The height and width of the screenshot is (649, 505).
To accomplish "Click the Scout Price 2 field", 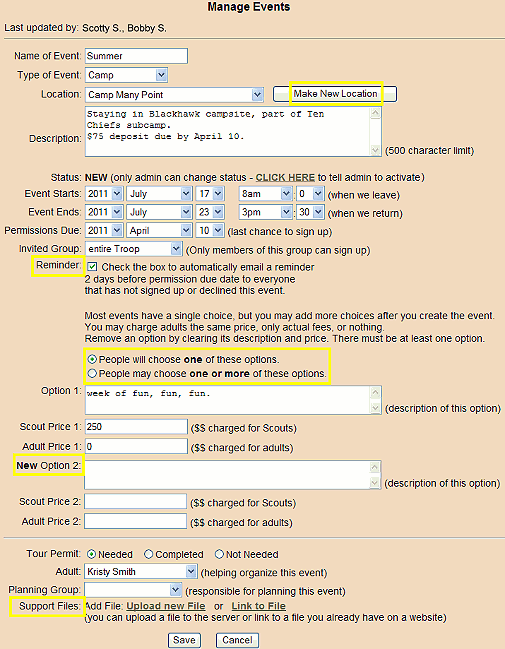I will (135, 501).
